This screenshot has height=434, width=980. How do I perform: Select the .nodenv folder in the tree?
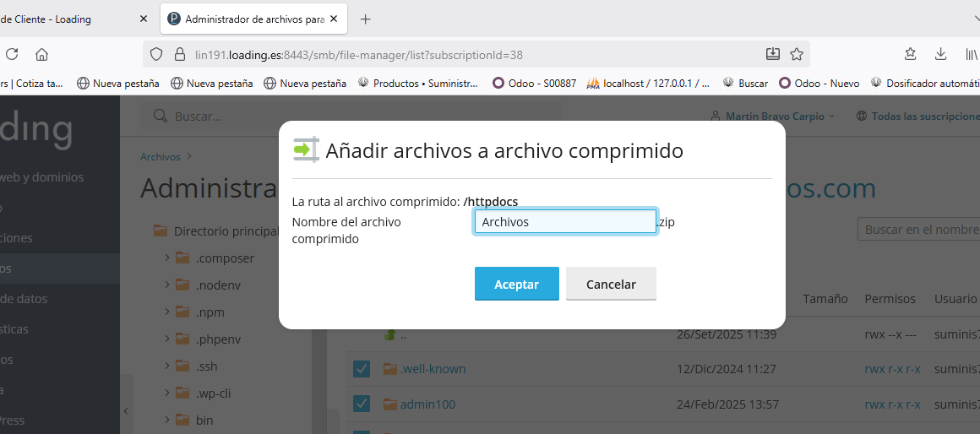218,285
